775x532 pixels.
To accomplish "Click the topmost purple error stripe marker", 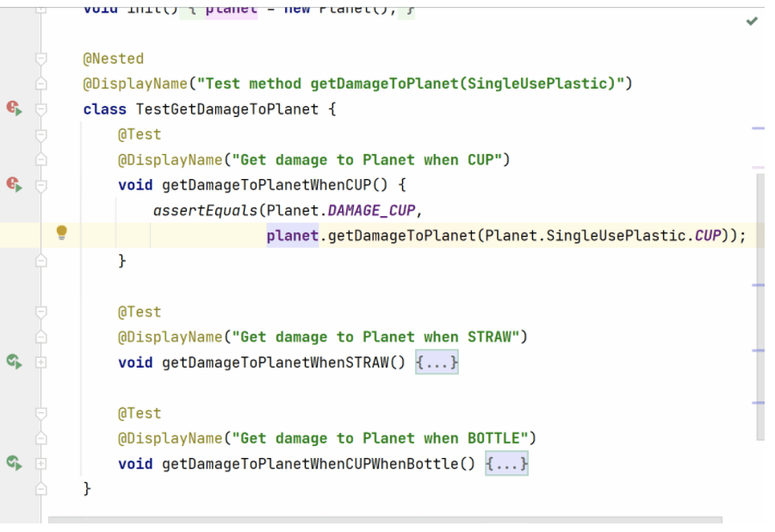I will click(x=758, y=128).
